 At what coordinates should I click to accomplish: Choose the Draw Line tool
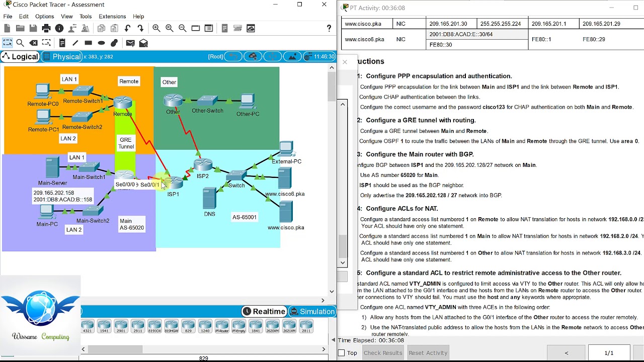pos(75,43)
